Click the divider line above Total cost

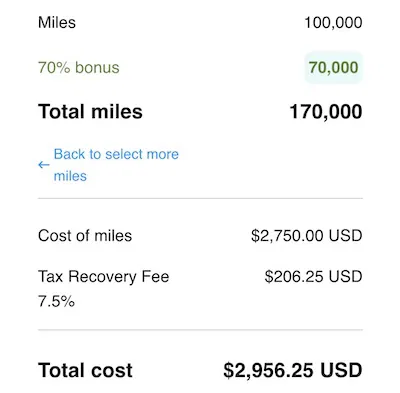(x=200, y=330)
